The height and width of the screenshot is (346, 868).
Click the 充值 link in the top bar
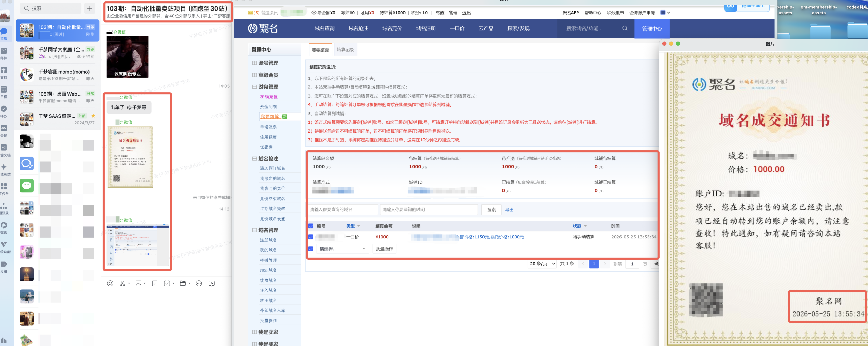pyautogui.click(x=440, y=13)
